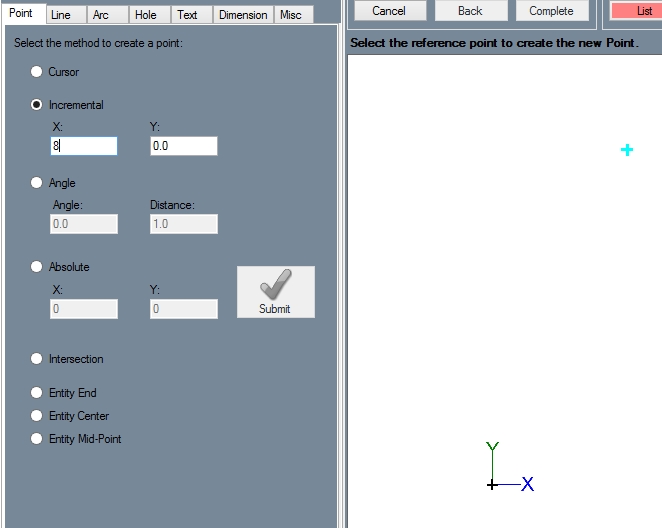Pick the Entity Center radio button

coord(37,416)
